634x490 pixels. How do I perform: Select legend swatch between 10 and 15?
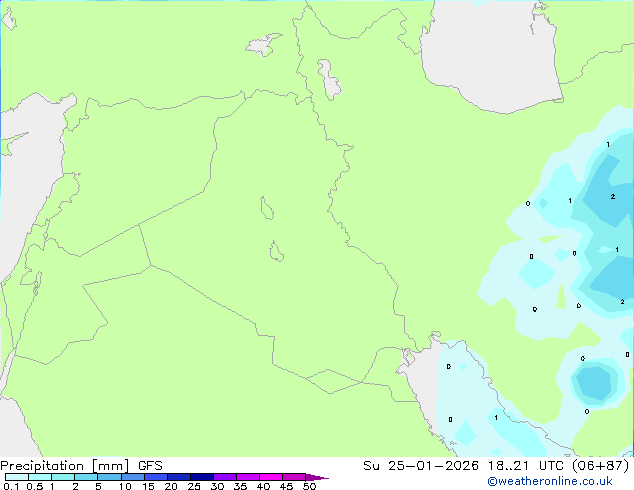tap(133, 477)
